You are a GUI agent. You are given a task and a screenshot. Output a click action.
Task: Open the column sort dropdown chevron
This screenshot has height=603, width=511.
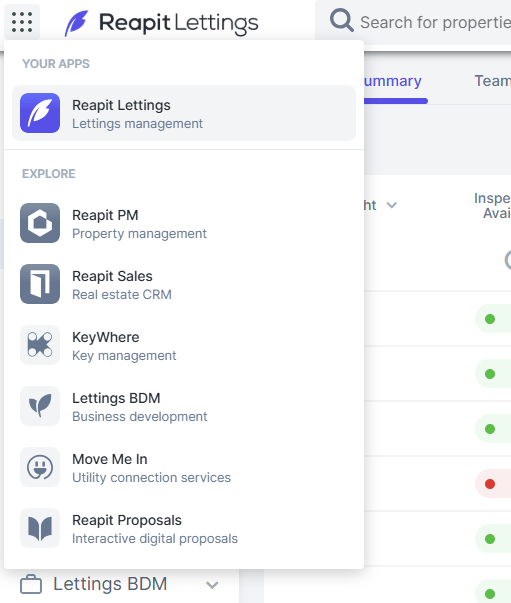pos(391,205)
